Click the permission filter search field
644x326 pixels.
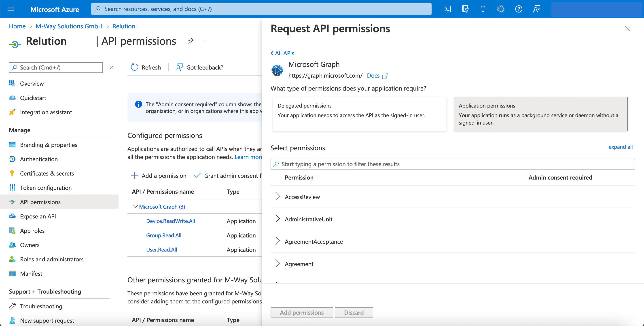click(x=453, y=164)
